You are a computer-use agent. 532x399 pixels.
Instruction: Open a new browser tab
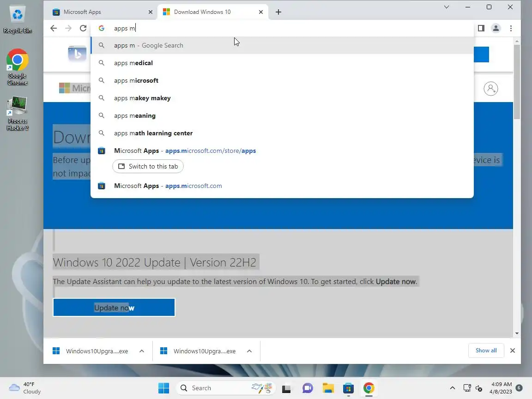[x=278, y=12]
